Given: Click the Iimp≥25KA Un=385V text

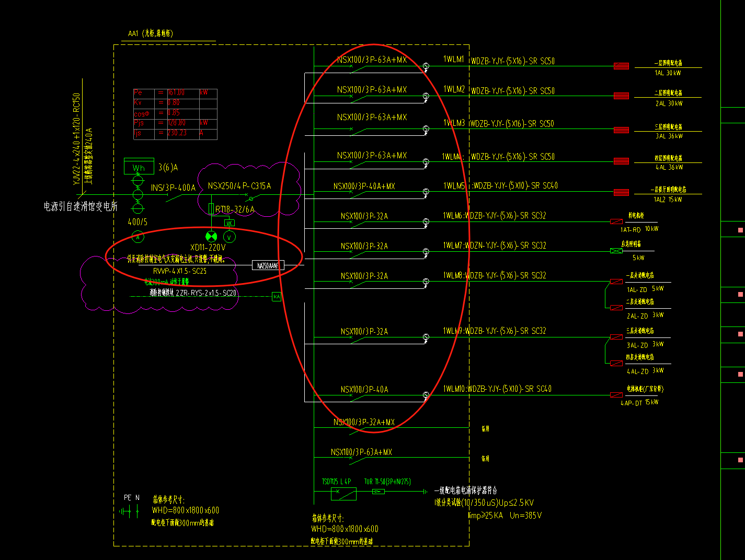Looking at the screenshot, I should point(505,516).
